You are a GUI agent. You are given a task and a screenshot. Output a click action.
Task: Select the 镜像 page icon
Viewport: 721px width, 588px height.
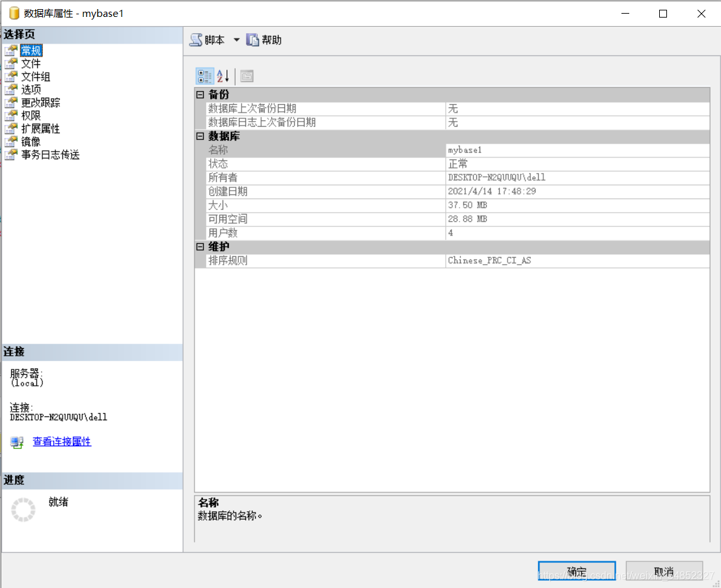point(11,142)
